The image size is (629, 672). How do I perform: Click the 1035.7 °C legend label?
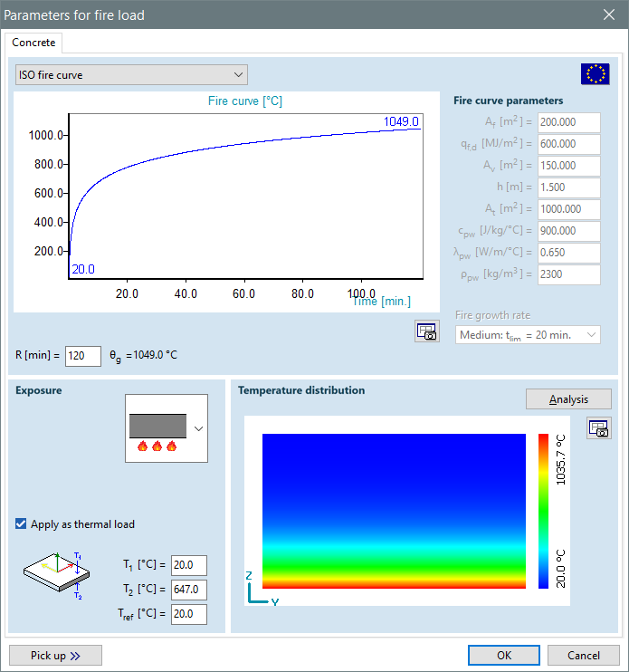point(560,460)
